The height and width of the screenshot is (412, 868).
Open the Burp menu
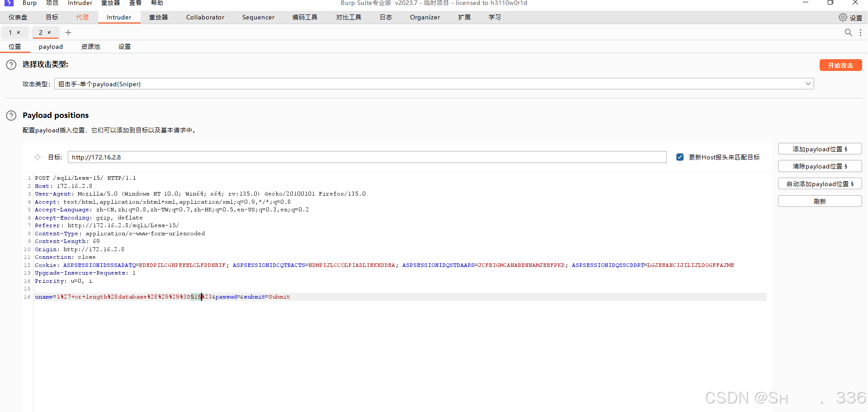tap(29, 3)
